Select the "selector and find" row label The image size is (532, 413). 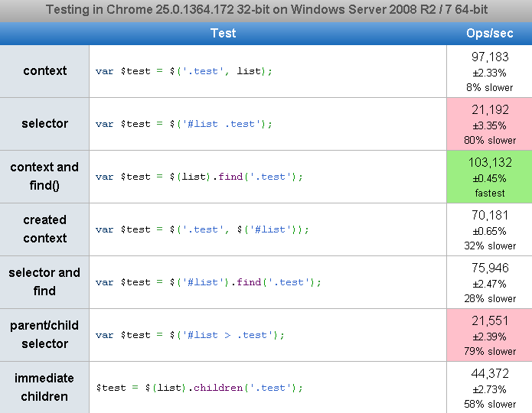[x=44, y=281]
